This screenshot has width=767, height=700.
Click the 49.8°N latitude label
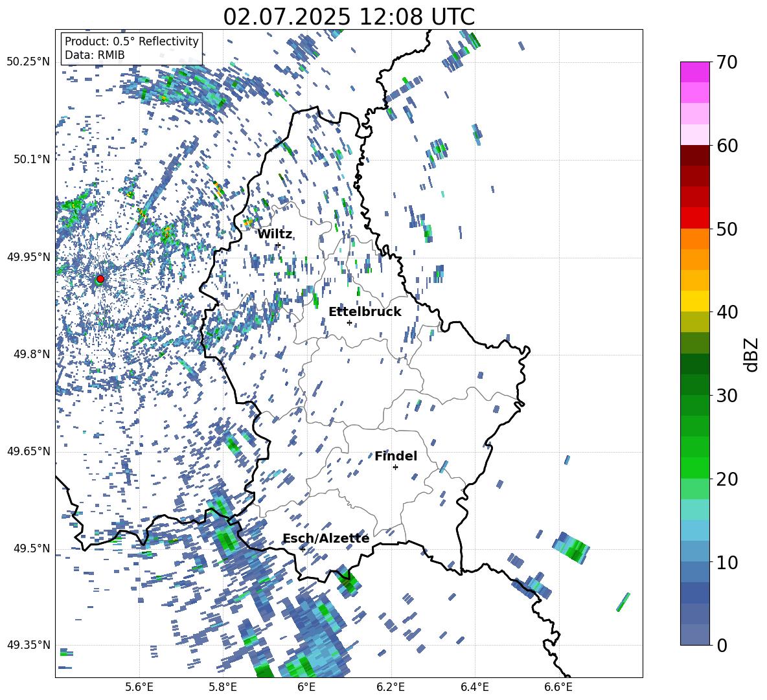31,354
